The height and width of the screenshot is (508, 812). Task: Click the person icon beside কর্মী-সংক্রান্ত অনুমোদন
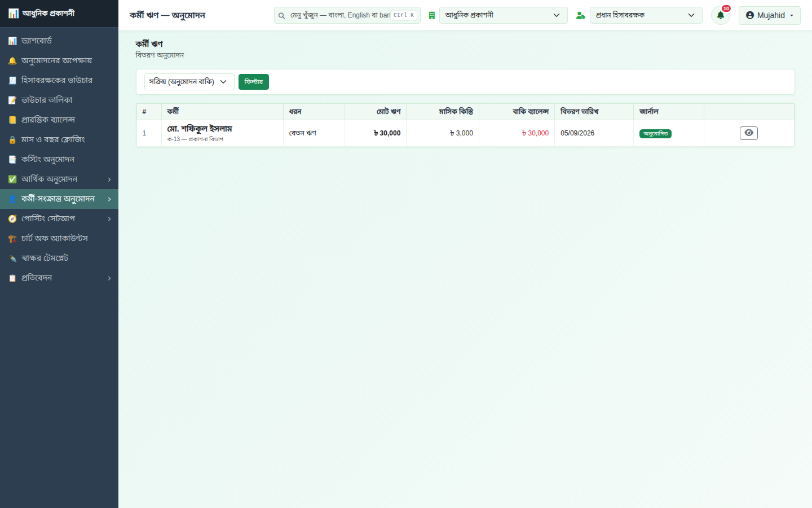point(12,199)
